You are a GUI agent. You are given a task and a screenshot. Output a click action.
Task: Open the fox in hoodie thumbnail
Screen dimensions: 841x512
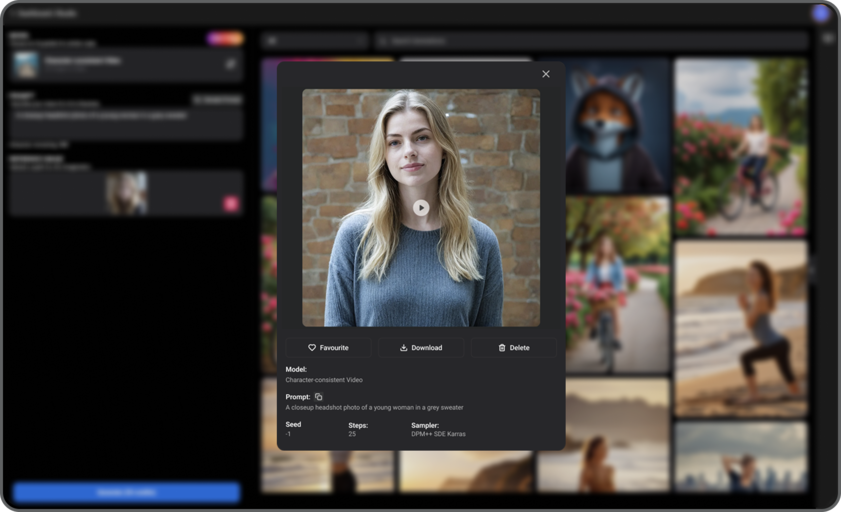[617, 126]
